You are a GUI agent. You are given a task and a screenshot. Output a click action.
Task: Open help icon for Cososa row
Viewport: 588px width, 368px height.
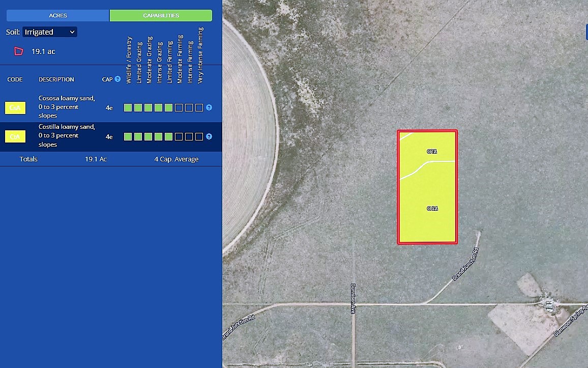point(209,108)
